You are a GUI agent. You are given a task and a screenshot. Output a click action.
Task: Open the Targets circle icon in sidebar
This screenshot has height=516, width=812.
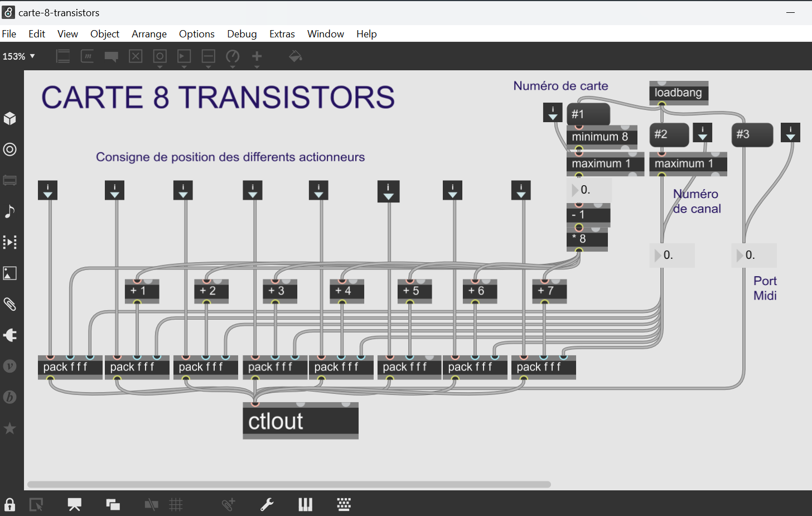(x=10, y=150)
